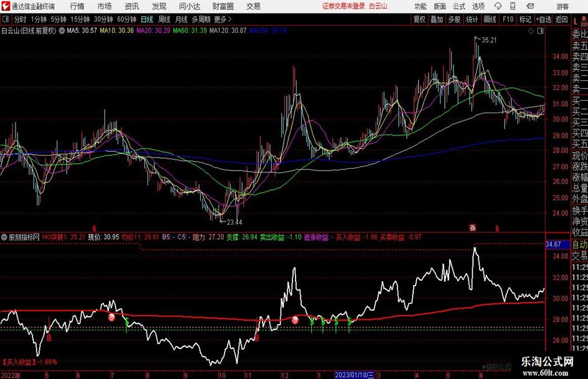Click the 支撑: 26.94 indicator value
Image resolution: width=588 pixels, height=379 pixels.
(241, 237)
